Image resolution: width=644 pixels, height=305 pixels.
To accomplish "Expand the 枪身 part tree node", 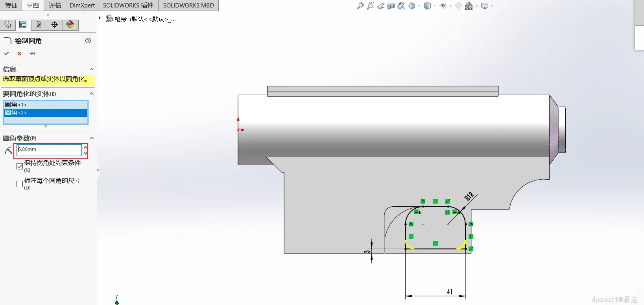I will (100, 18).
